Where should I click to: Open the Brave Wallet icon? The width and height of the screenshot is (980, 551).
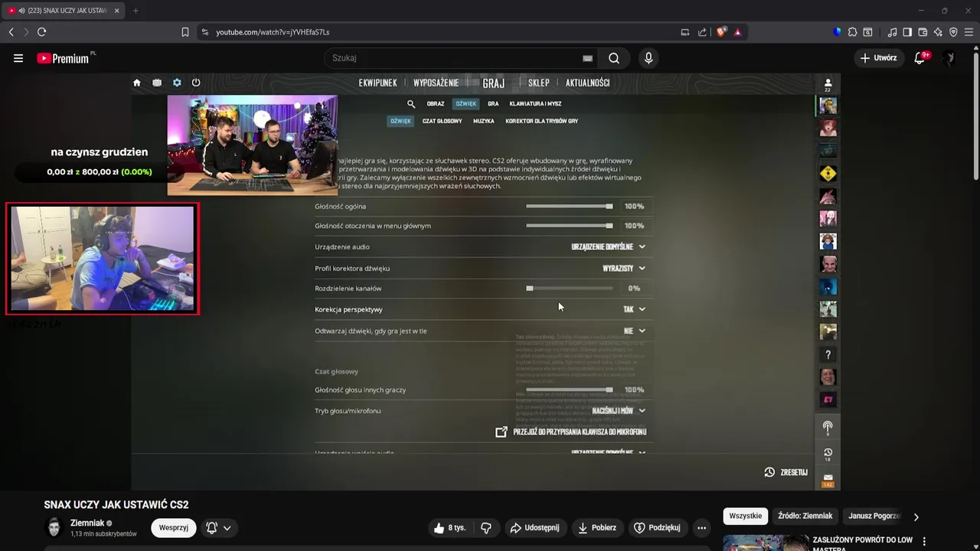923,32
